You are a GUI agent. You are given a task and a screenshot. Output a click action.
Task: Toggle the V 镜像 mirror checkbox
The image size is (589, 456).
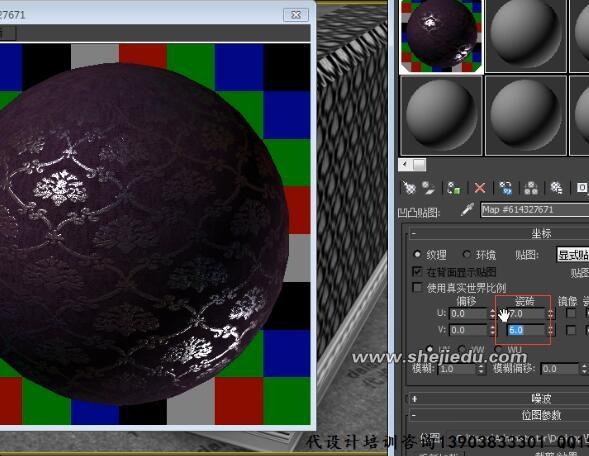[571, 330]
